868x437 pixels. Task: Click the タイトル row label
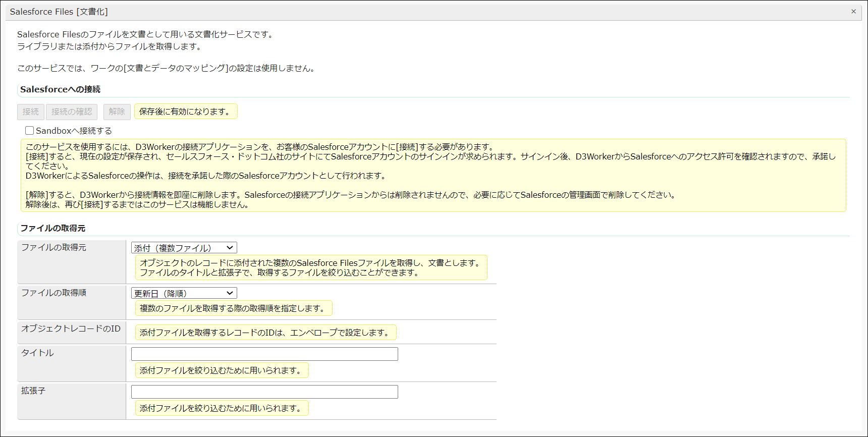[37, 353]
